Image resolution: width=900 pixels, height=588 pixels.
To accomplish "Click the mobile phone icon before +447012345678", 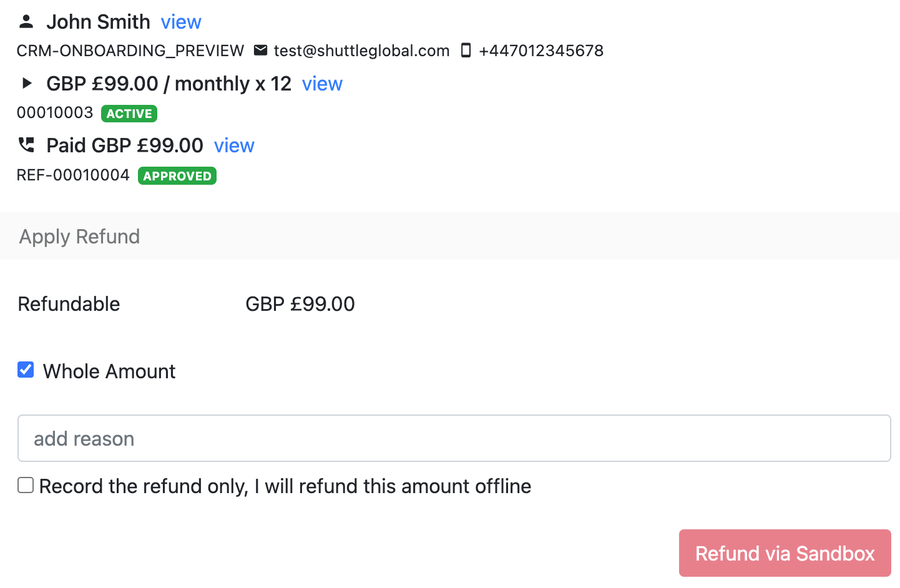I will point(465,51).
